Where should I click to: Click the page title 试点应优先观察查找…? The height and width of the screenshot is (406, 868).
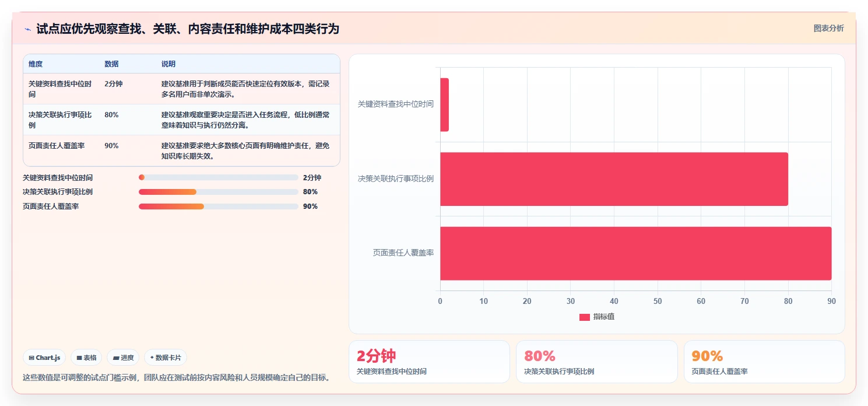tap(188, 29)
